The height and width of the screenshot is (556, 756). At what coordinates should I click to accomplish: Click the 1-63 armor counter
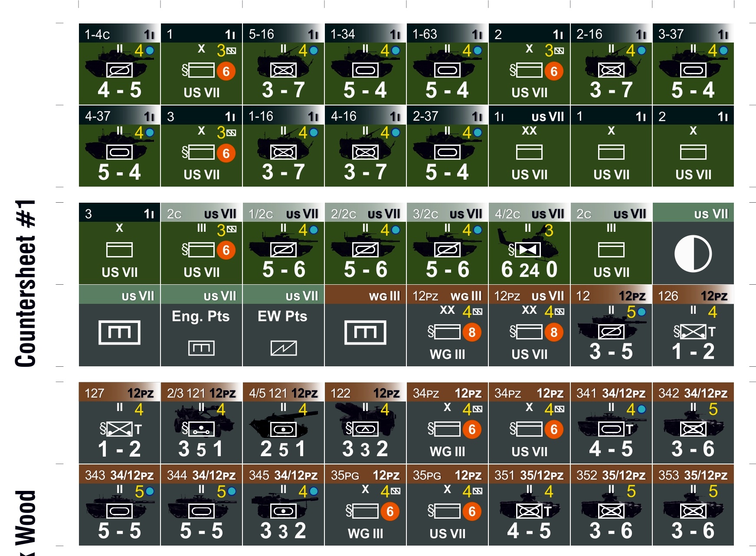[447, 64]
